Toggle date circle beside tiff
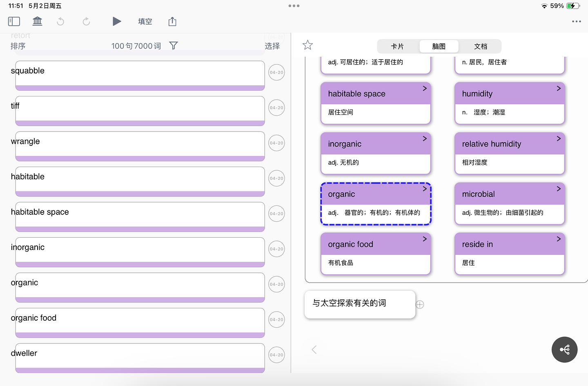588x386 pixels. 276,108
